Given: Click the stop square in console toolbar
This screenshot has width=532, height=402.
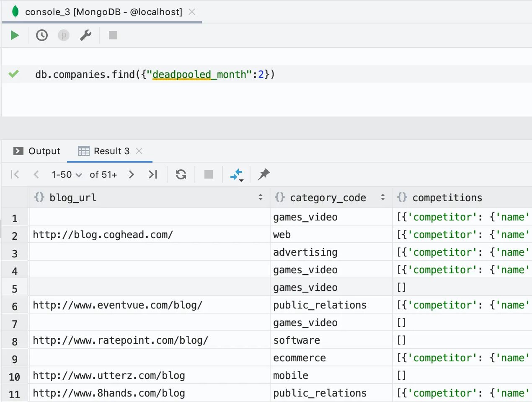Looking at the screenshot, I should (113, 35).
